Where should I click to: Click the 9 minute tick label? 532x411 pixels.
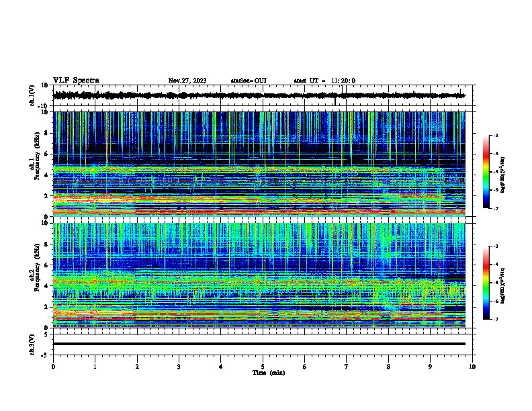[x=430, y=367]
